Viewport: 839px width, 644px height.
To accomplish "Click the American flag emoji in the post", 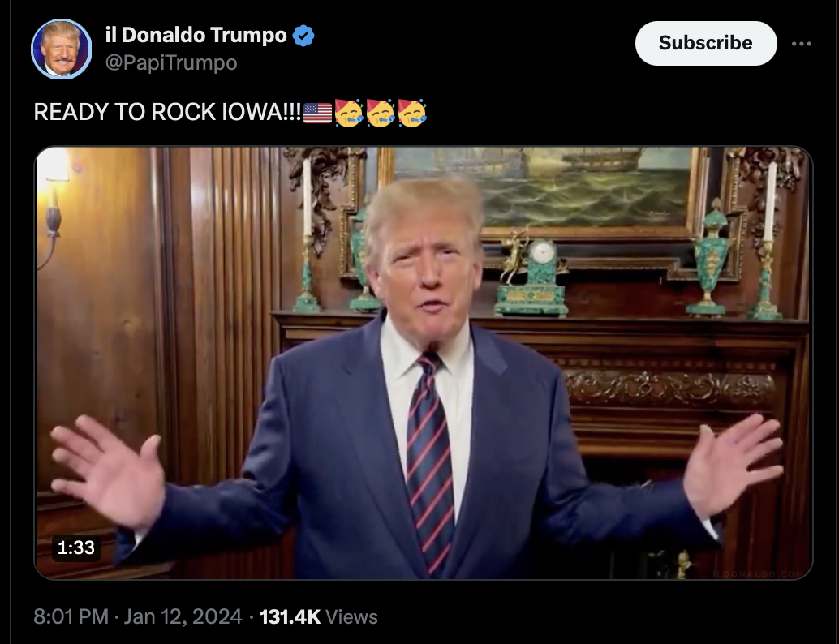I will click(317, 113).
